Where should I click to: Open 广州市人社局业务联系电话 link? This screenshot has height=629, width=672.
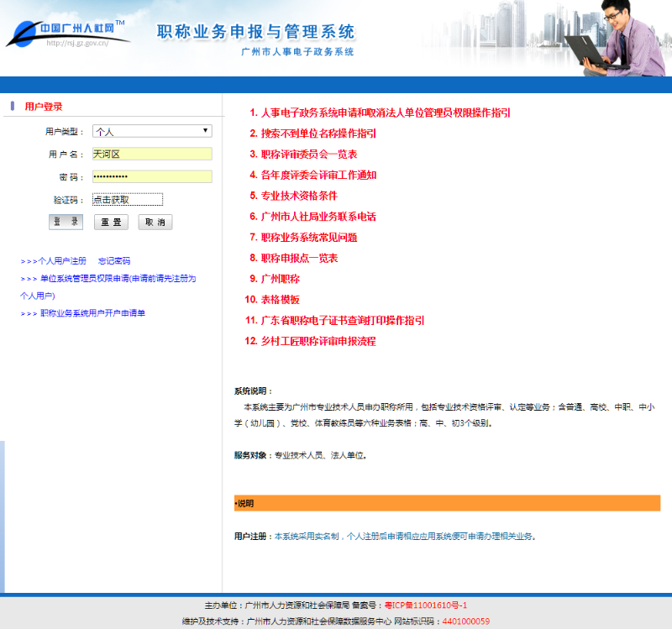tap(318, 217)
